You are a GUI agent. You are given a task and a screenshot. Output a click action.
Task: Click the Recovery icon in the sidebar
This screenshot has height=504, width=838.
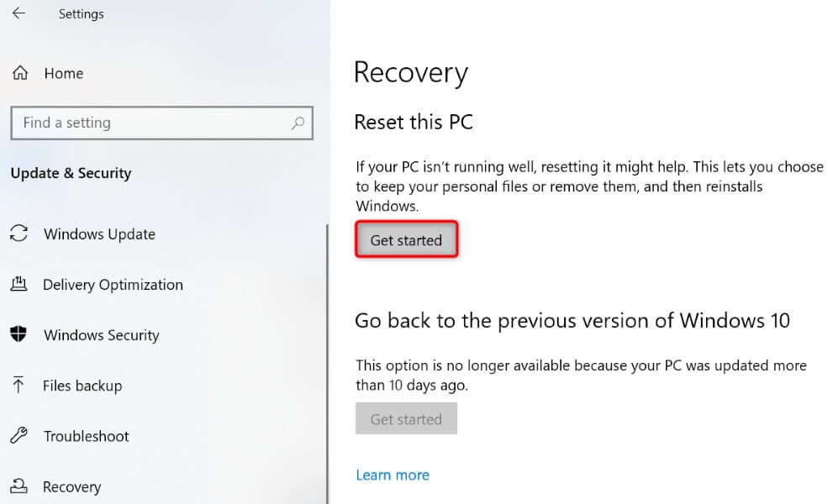click(x=20, y=486)
